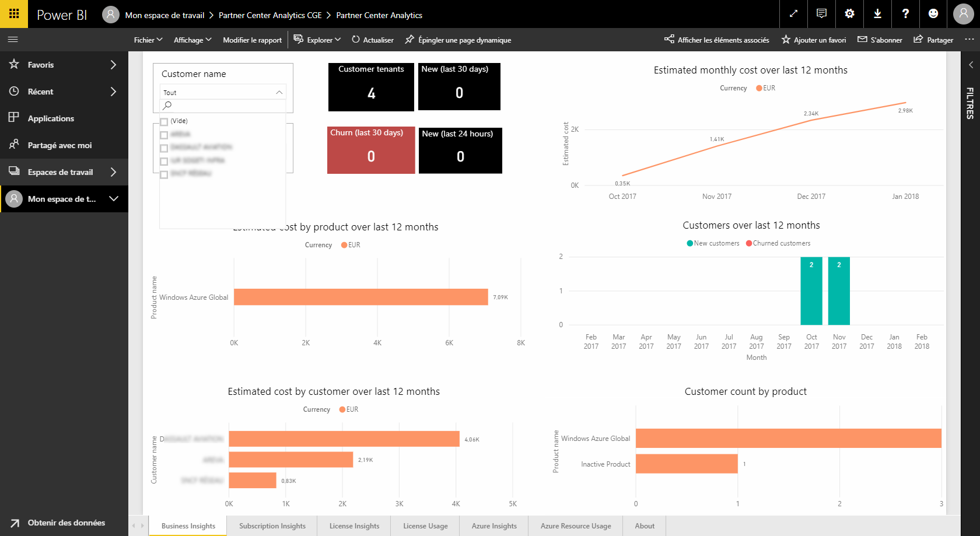Click Ajouter un favori
The width and height of the screenshot is (980, 536).
tap(813, 40)
